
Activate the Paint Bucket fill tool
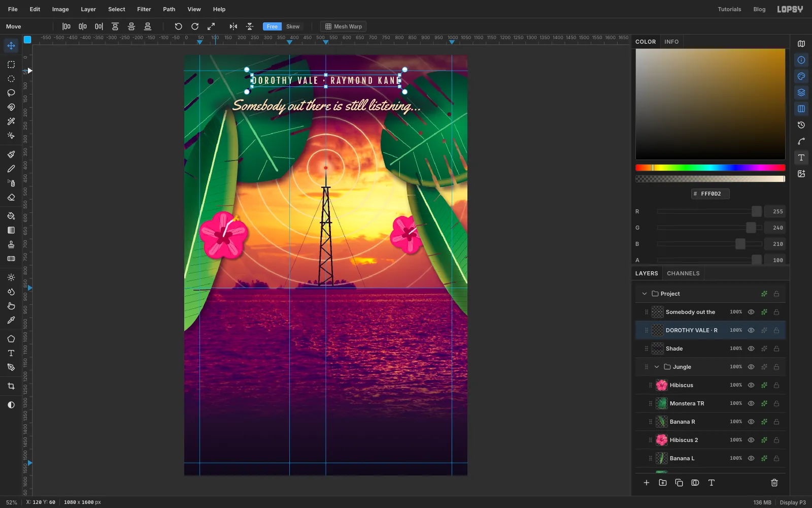coord(11,216)
